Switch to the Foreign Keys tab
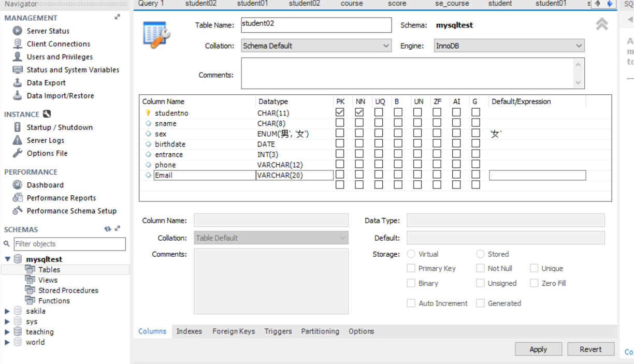This screenshot has height=364, width=634. 234,331
